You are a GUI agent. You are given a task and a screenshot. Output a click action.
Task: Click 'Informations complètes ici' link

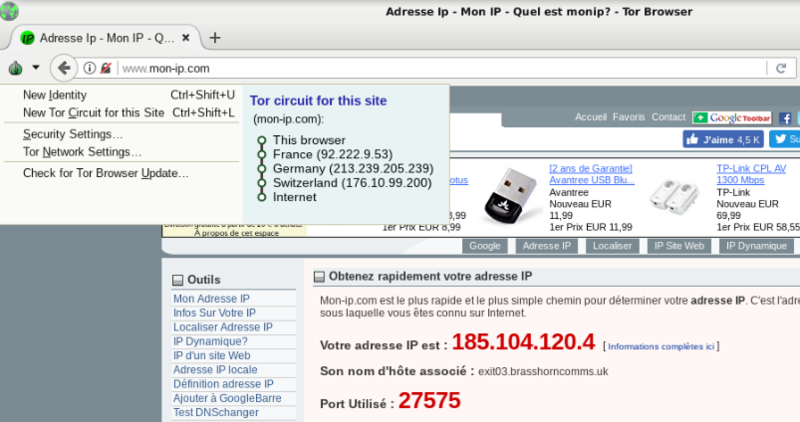pyautogui.click(x=661, y=346)
